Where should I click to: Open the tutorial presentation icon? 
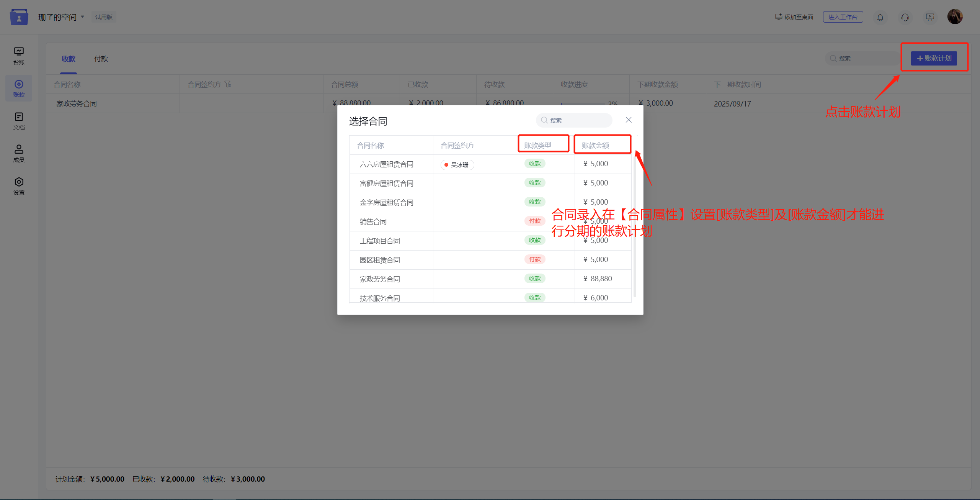point(930,17)
